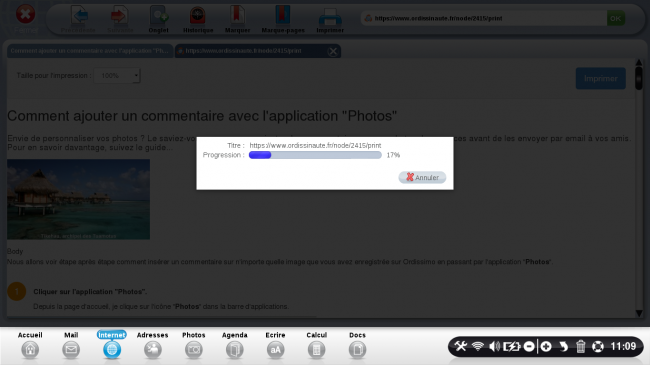Screen dimensions: 650x365
Task: Launch the Photos app from taskbar
Action: click(194, 350)
